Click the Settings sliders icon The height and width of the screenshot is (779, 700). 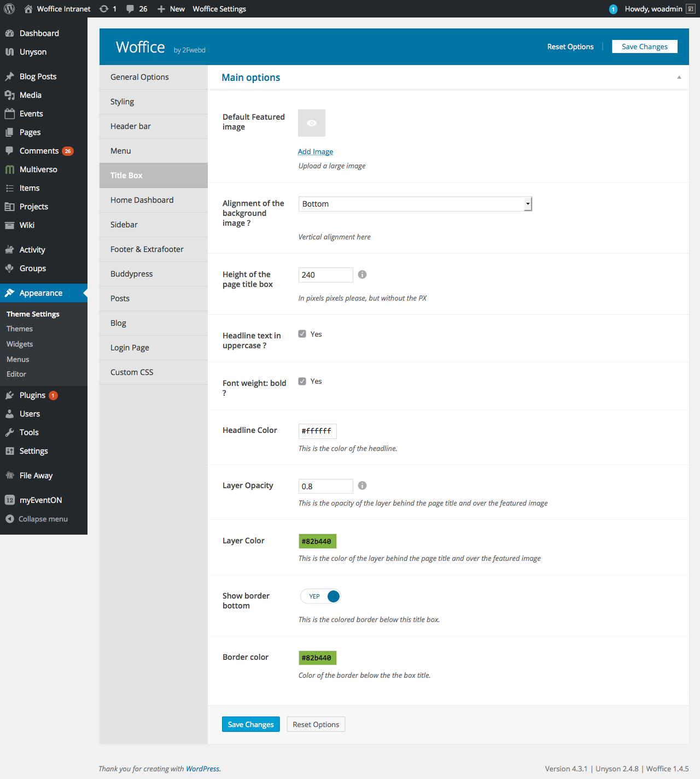coord(10,451)
